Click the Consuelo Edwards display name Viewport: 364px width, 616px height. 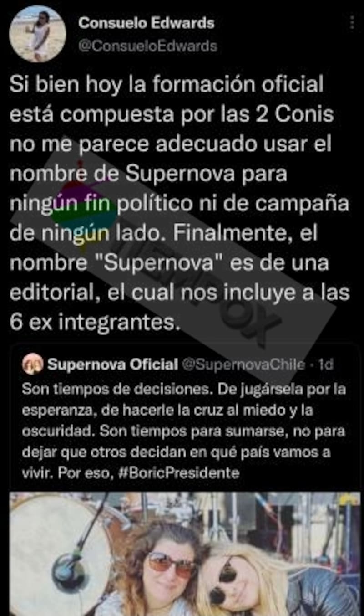click(146, 23)
